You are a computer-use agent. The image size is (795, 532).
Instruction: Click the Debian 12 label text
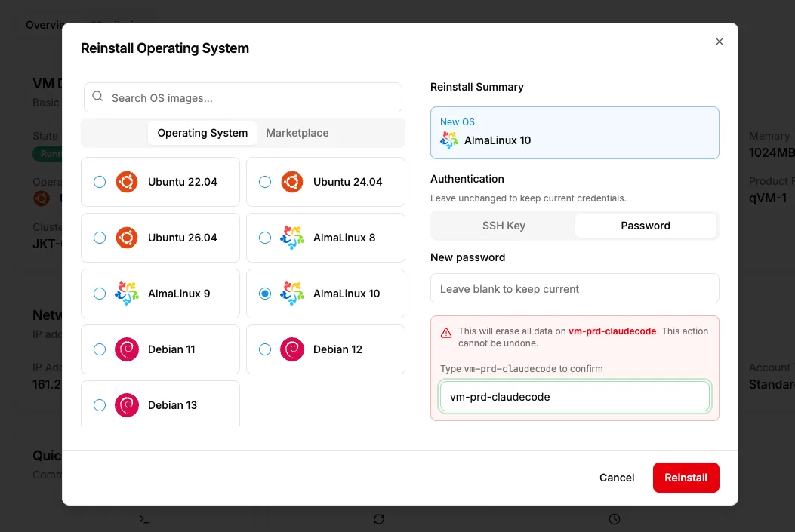337,349
